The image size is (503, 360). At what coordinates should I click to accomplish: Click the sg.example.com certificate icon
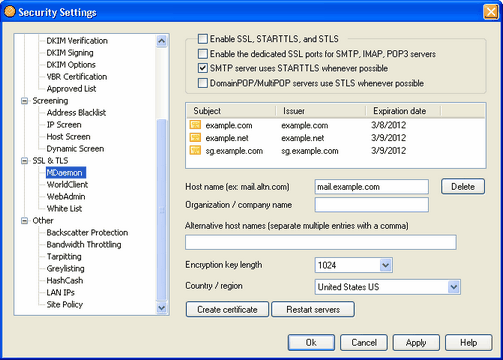coord(195,150)
